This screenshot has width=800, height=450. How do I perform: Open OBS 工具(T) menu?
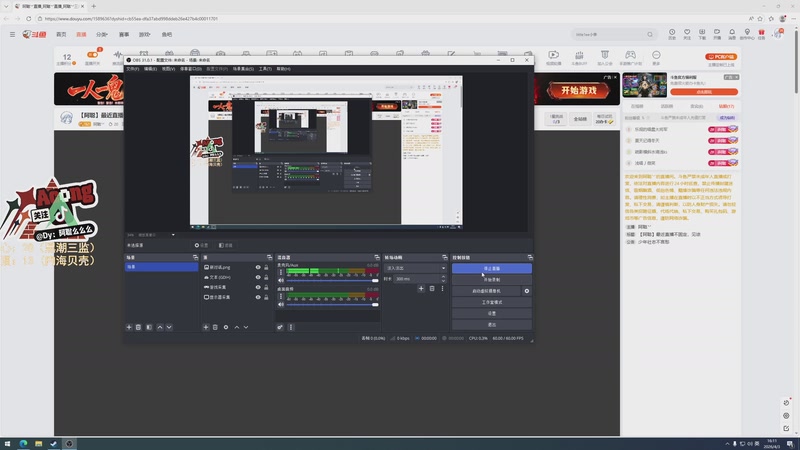tap(265, 68)
